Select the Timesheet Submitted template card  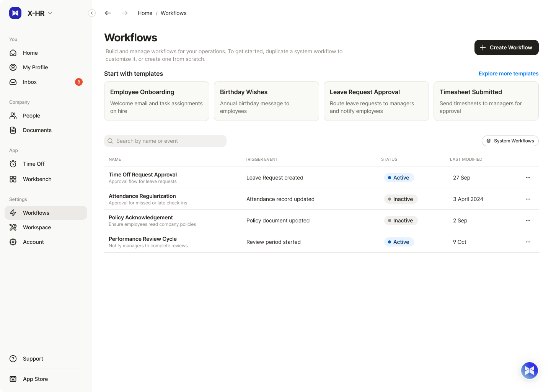click(x=486, y=101)
